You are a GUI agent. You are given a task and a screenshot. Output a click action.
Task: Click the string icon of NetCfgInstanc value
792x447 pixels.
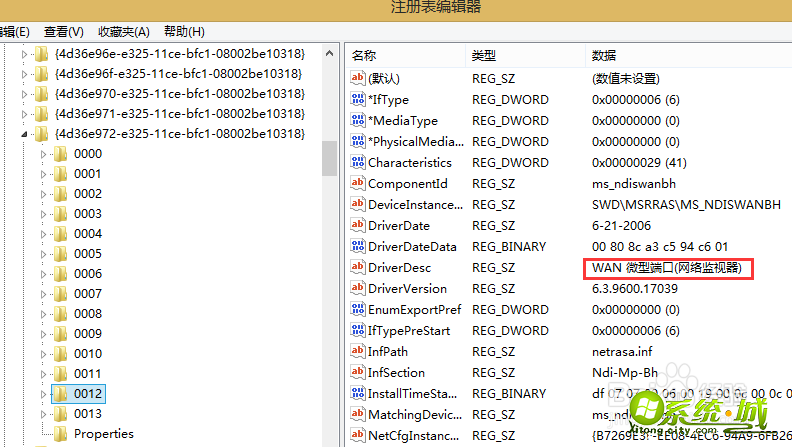[358, 435]
